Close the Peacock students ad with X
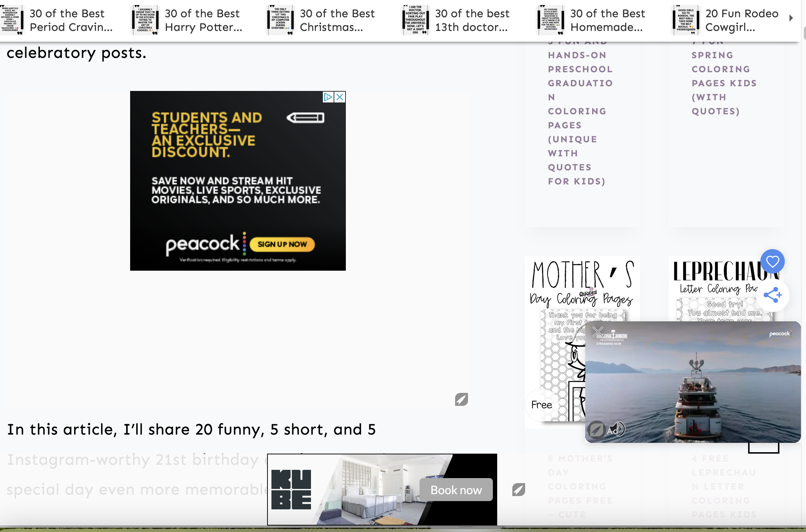 (x=340, y=97)
